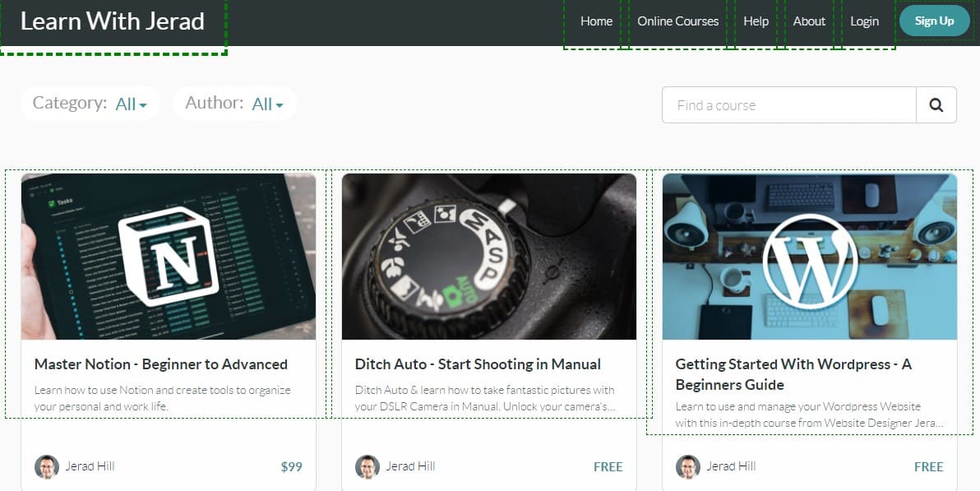Screen dimensions: 980x491
Task: Click Jerad Hill name on Wordpress card
Action: [x=731, y=466]
